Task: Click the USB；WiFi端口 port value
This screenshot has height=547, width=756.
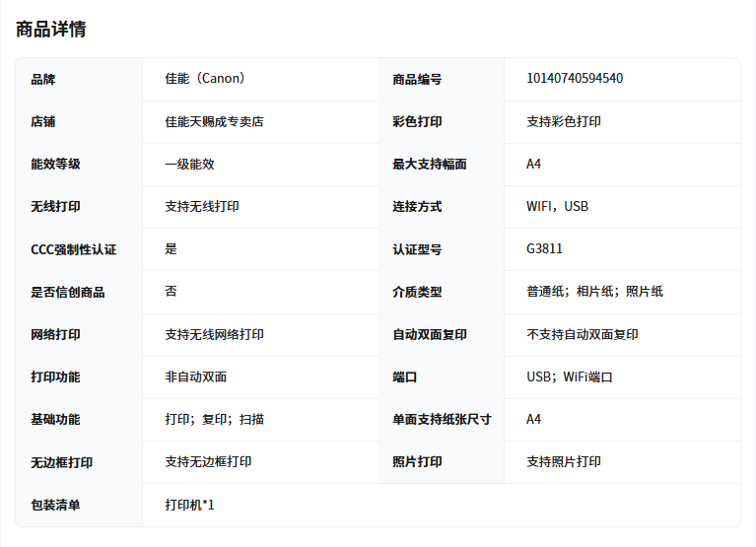Action: click(570, 376)
